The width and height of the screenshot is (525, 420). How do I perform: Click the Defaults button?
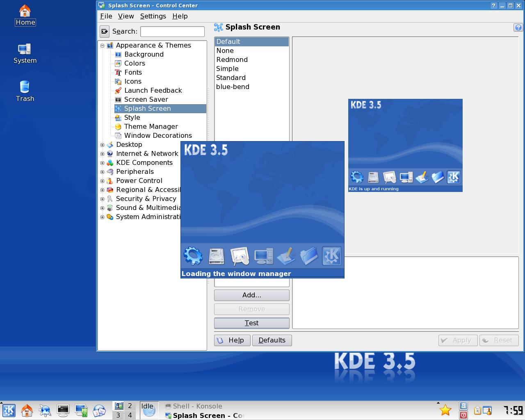[272, 340]
